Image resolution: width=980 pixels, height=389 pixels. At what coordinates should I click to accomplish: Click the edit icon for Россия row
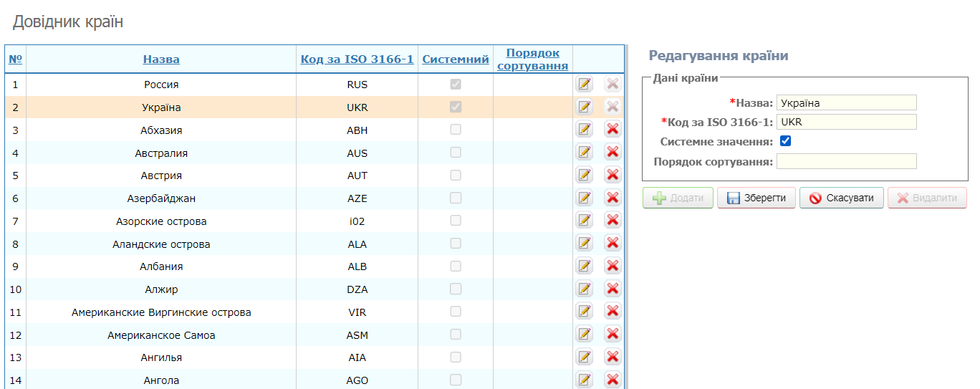pos(585,84)
